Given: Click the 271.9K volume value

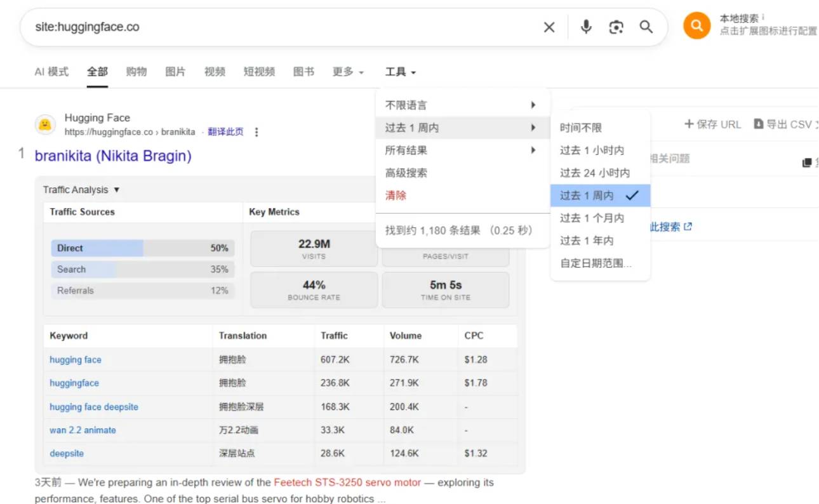Looking at the screenshot, I should click(404, 383).
